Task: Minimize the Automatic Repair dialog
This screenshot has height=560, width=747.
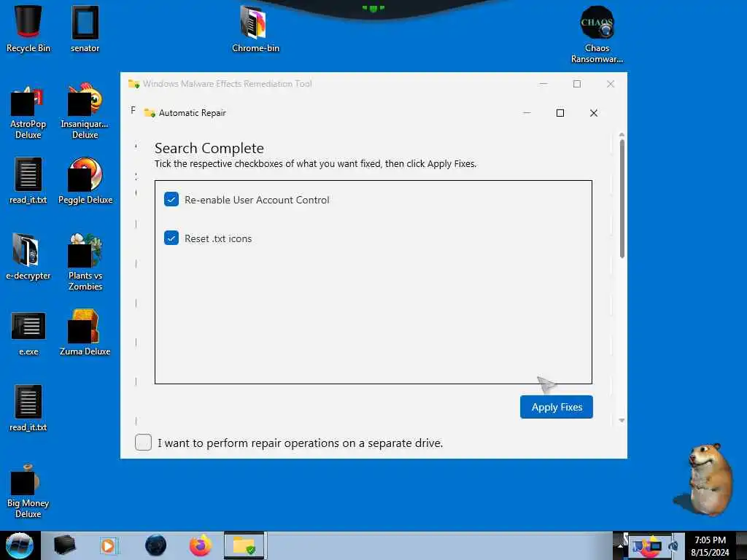Action: 527,113
